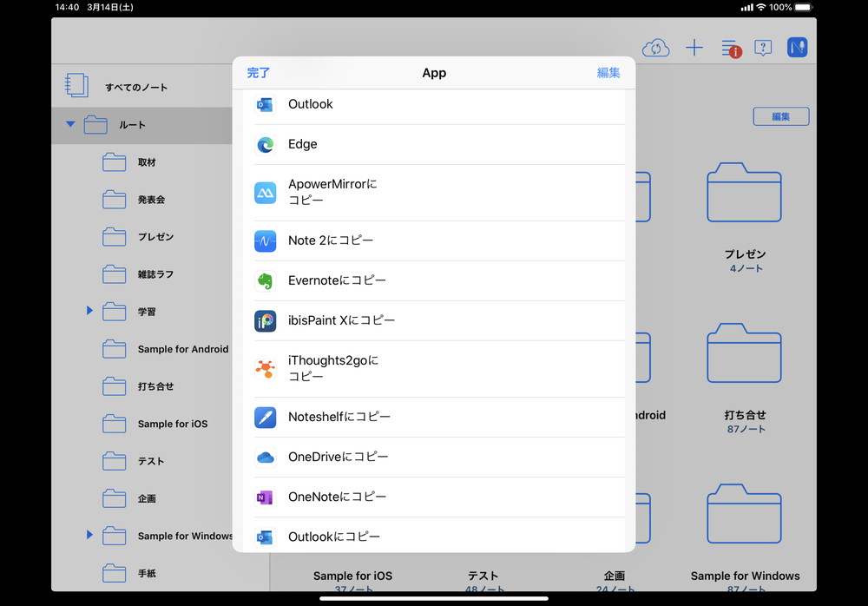
Task: Tap the テスト folder icon in sidebar
Action: click(114, 461)
